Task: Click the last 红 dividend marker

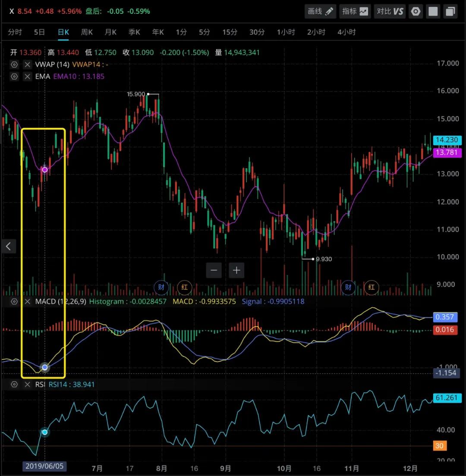Action: click(x=371, y=287)
